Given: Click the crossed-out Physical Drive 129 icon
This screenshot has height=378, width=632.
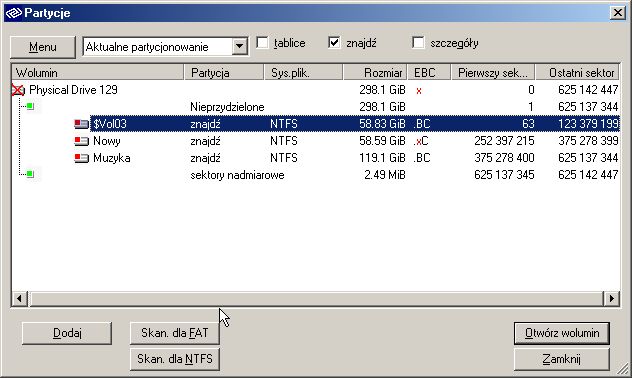Looking at the screenshot, I should [x=18, y=90].
